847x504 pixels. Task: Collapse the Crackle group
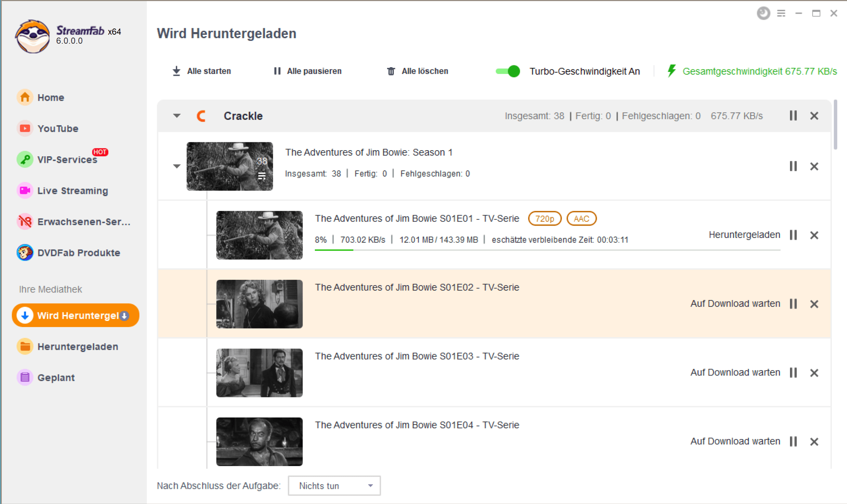pyautogui.click(x=177, y=116)
